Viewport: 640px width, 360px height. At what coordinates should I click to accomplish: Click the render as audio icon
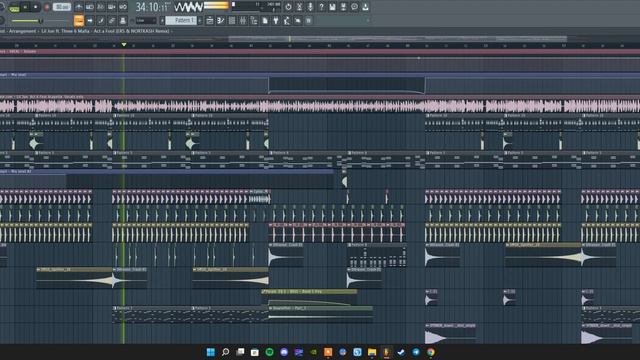(343, 7)
